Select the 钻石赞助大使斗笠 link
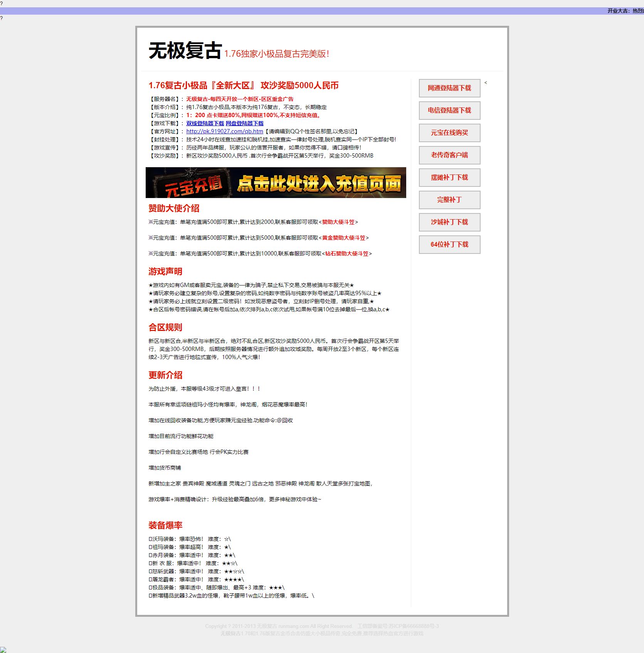The width and height of the screenshot is (644, 653). click(346, 254)
